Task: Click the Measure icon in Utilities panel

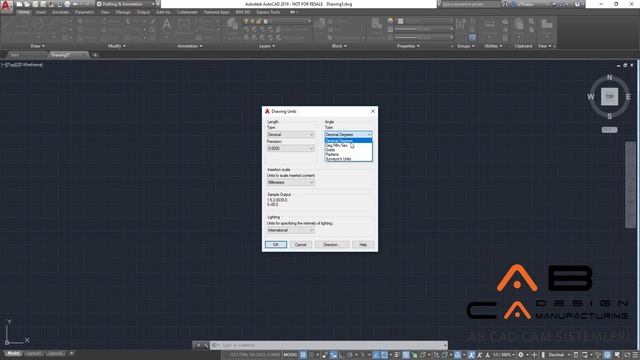Action: pyautogui.click(x=490, y=25)
